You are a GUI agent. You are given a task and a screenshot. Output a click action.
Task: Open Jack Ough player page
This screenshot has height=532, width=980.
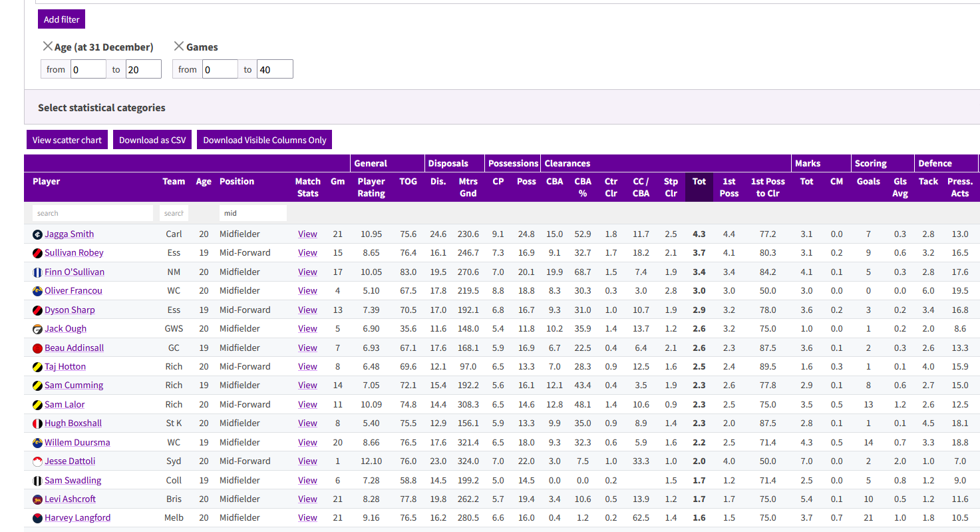(x=65, y=329)
